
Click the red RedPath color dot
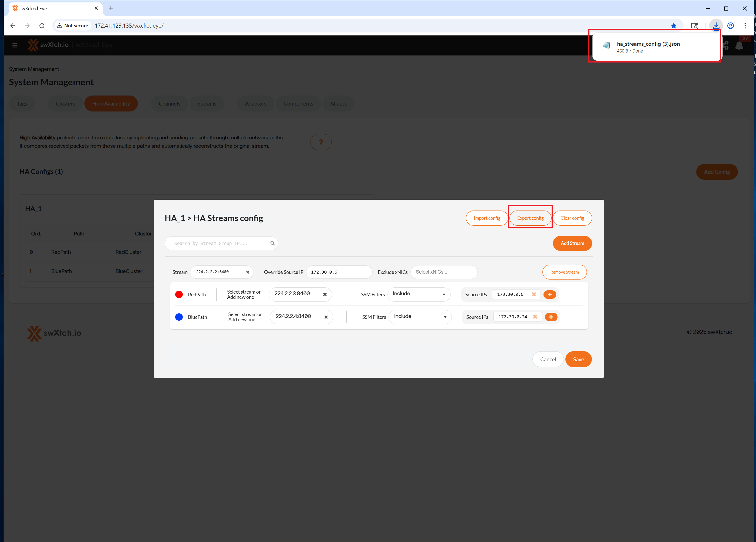(x=179, y=294)
